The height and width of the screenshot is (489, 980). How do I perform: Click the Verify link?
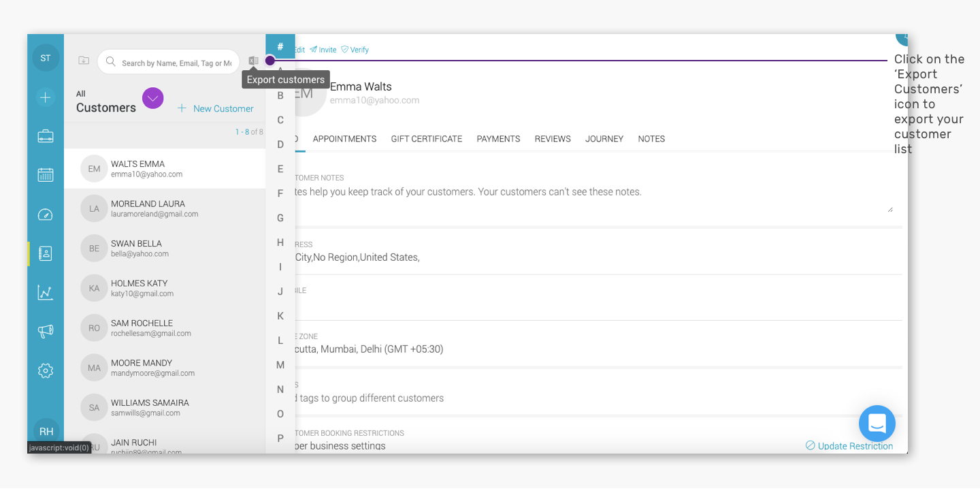(355, 50)
